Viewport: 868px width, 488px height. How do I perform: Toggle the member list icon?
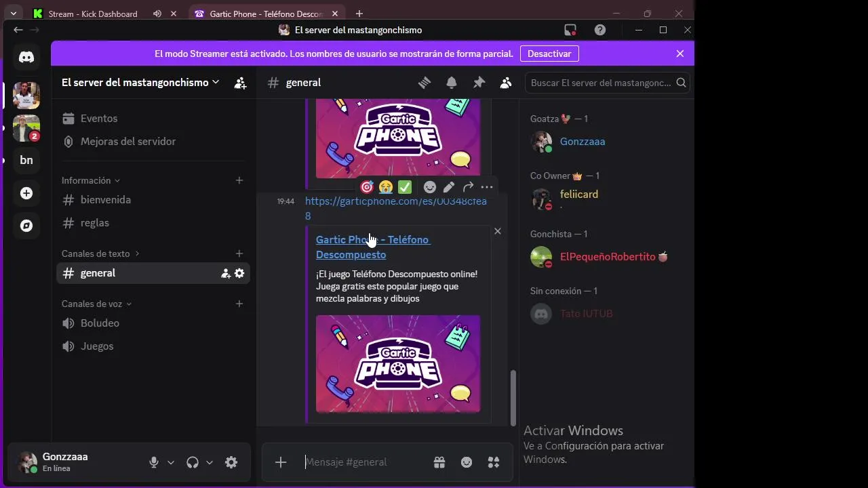[x=506, y=83]
